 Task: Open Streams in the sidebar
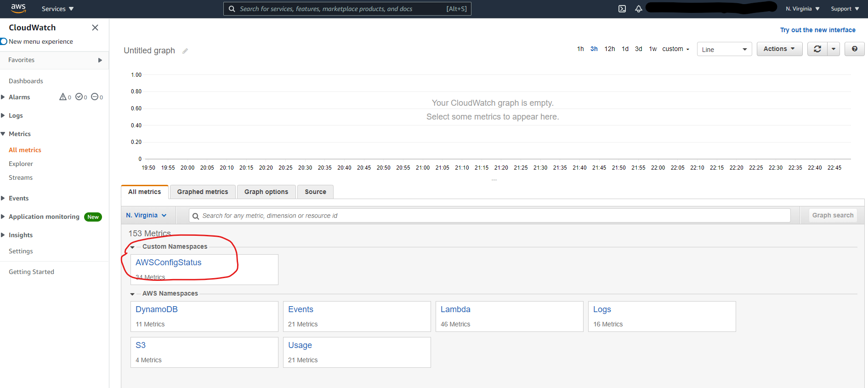pos(21,177)
